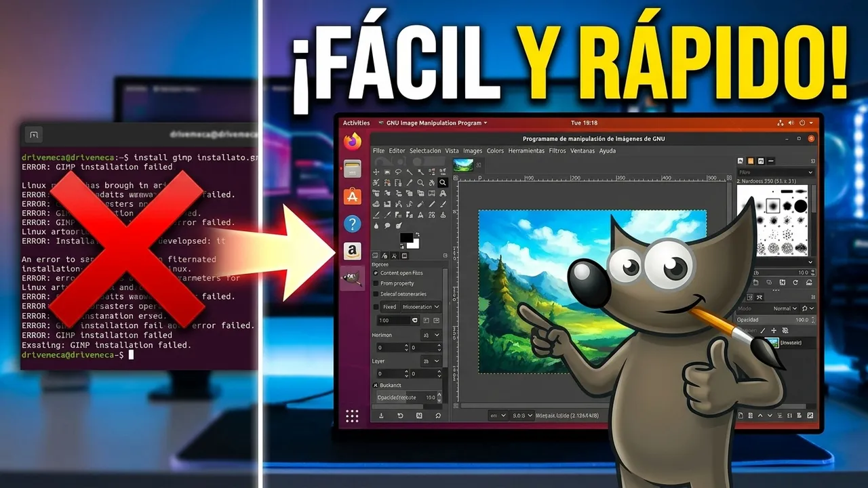Open the unit dropdown in status bar
This screenshot has height=488, width=868.
[x=499, y=415]
